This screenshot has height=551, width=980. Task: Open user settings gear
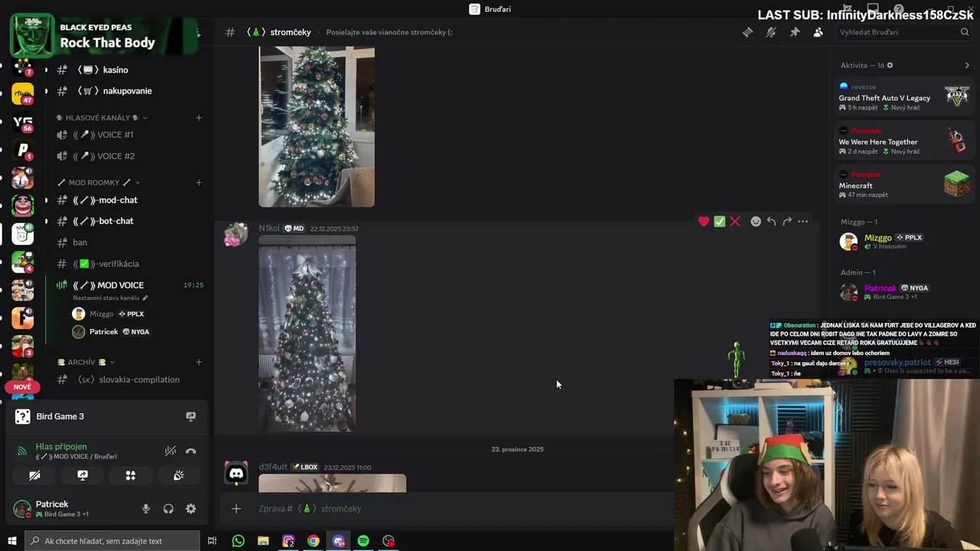click(x=191, y=509)
